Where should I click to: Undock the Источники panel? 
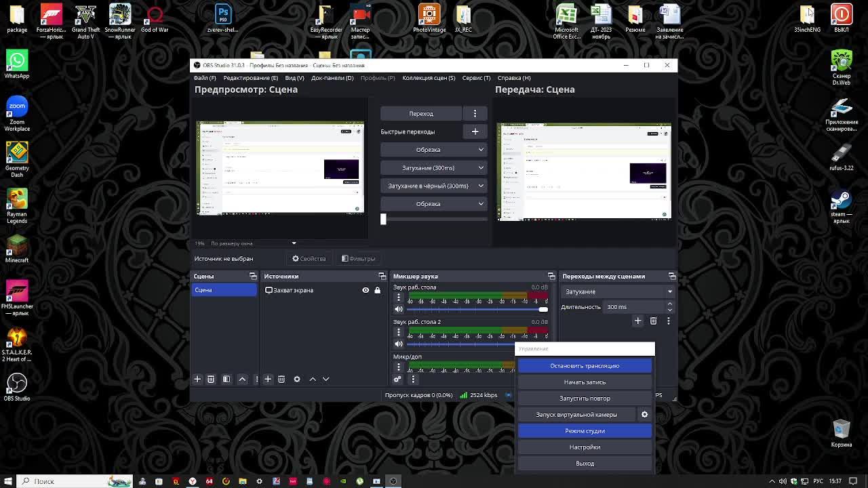pos(382,276)
